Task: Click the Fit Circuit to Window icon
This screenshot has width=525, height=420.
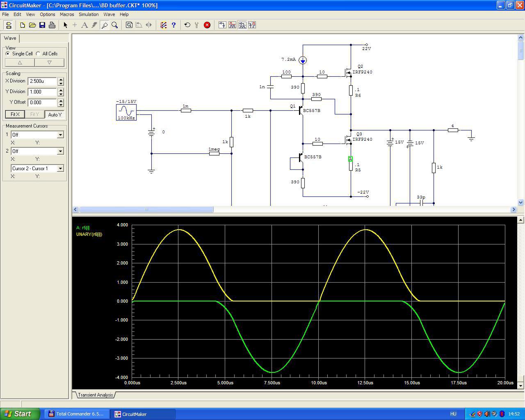Action: point(129,25)
